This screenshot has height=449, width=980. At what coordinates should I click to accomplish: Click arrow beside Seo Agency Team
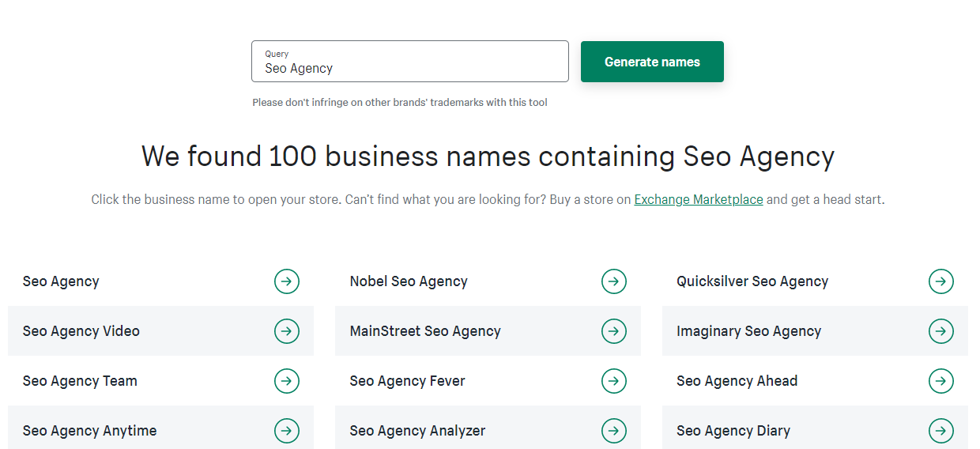(x=287, y=381)
